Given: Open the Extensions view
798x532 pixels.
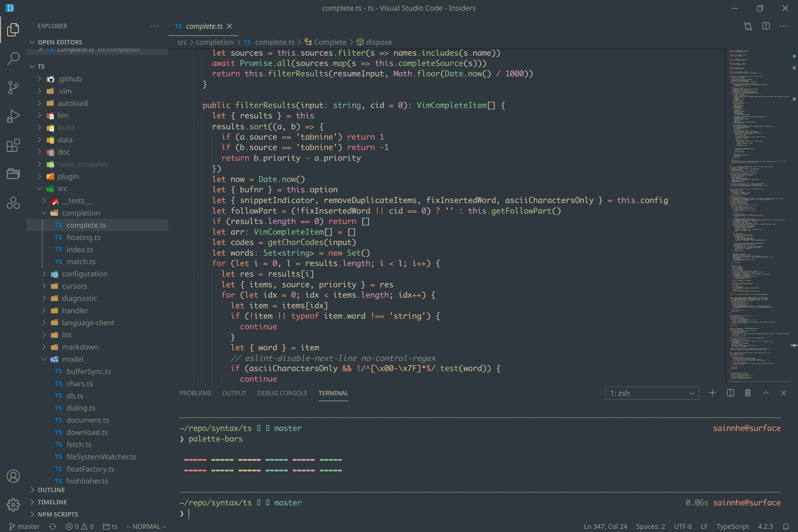Looking at the screenshot, I should tap(13, 146).
